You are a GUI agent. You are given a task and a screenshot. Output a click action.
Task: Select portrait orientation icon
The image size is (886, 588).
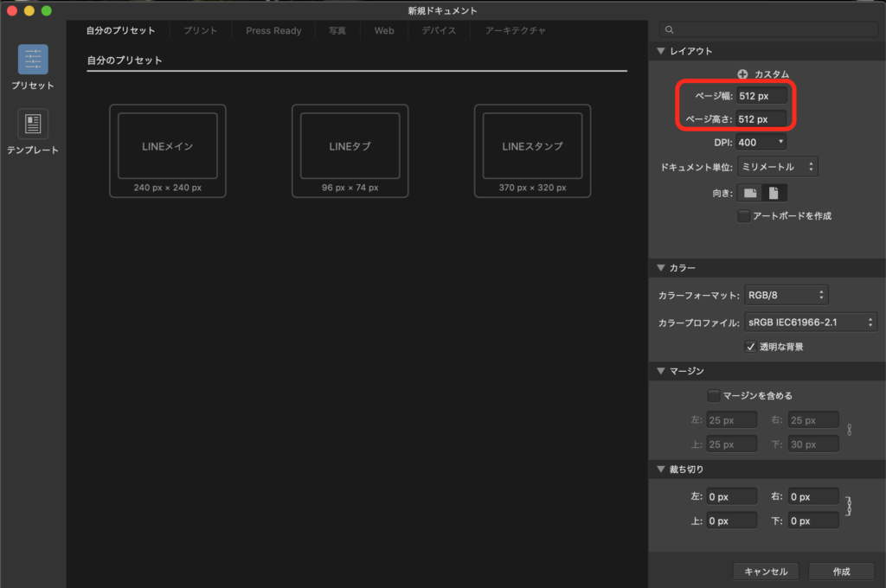coord(774,193)
